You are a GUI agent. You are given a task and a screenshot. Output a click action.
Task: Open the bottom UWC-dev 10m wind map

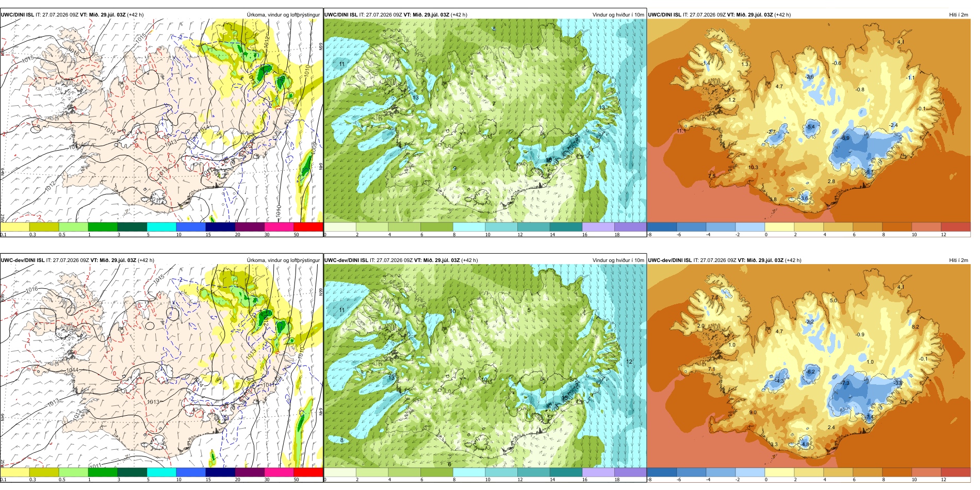click(x=485, y=366)
